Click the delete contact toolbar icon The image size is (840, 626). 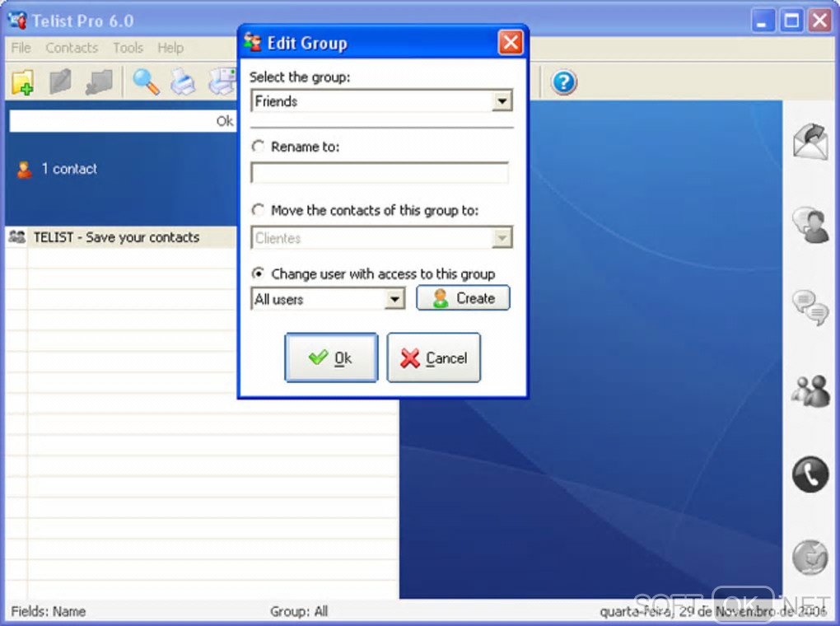point(99,82)
